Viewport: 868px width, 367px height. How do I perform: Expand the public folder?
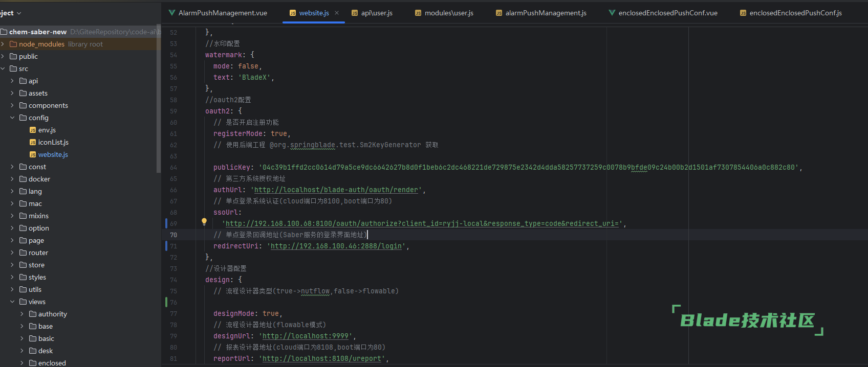(3, 56)
